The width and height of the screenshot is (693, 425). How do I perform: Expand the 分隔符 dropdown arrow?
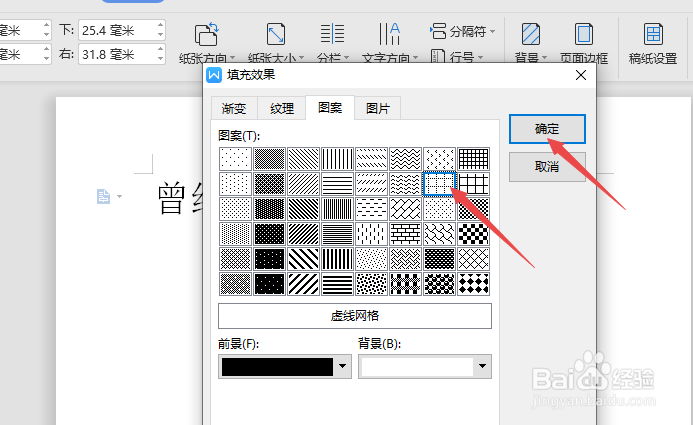492,31
